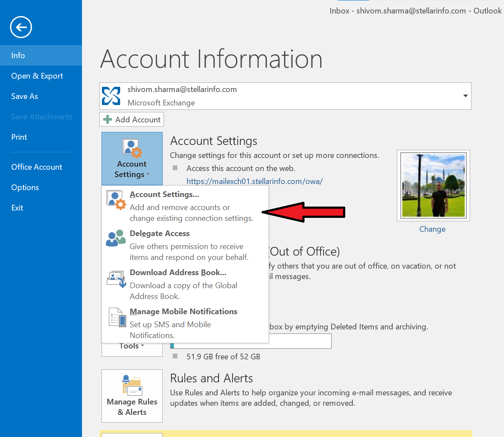The image size is (504, 437).
Task: Click the Account Settings gear icon in menu
Action: pyautogui.click(x=115, y=199)
